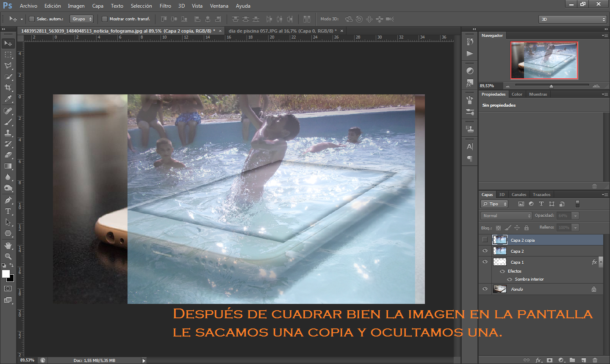This screenshot has width=610, height=364.
Task: Enable Mostrar contr. transf. checkbox
Action: (105, 19)
